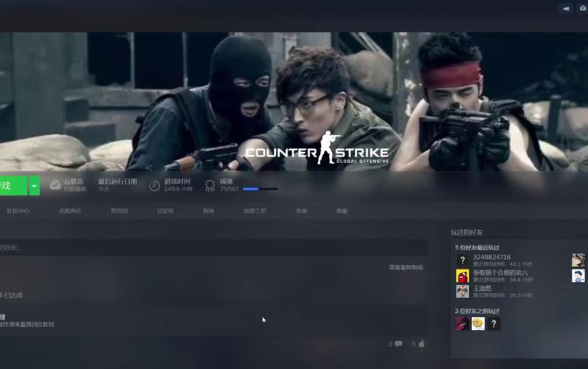Open the dropdown arrow beside the play button

(34, 186)
